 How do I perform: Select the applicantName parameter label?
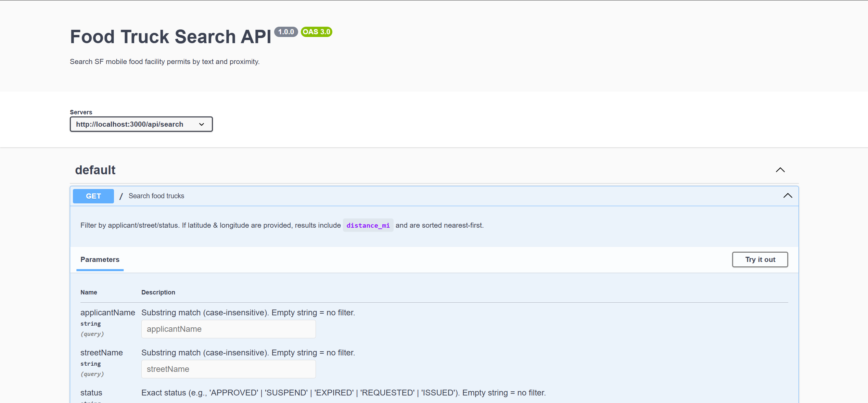click(107, 313)
